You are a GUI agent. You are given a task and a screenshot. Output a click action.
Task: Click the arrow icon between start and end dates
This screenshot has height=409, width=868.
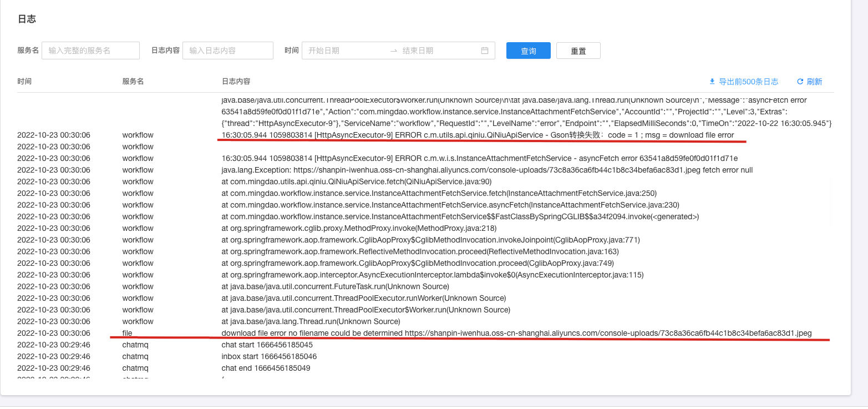point(394,50)
